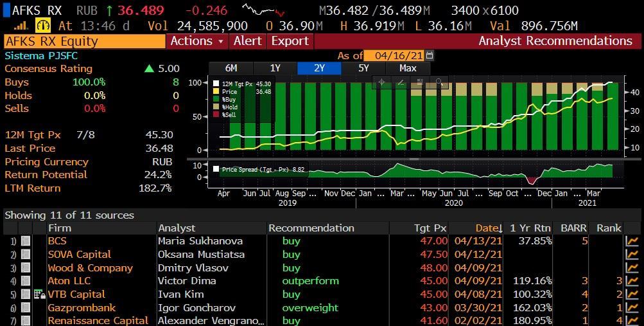Select the chart annotation pencil tool
Viewport: 644px width, 326px height.
click(401, 82)
